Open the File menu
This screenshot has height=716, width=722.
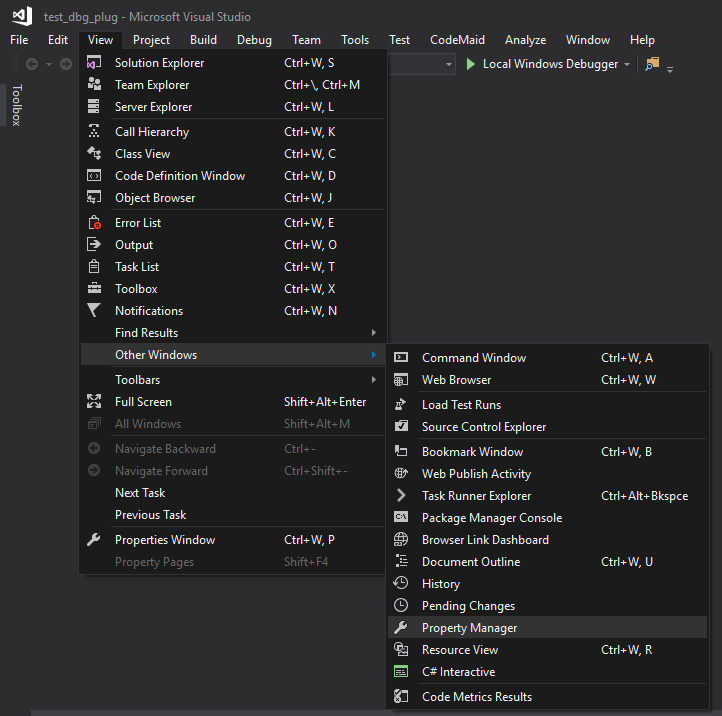click(19, 40)
